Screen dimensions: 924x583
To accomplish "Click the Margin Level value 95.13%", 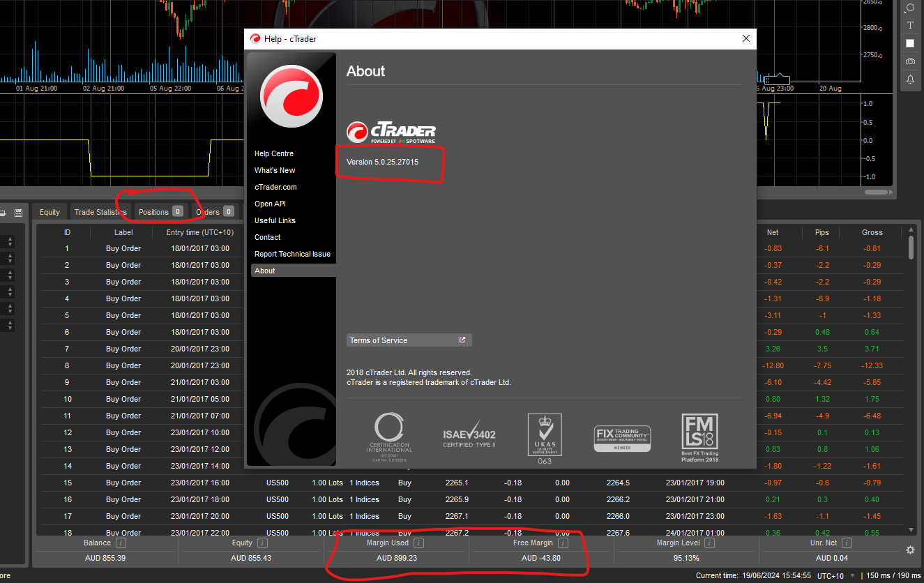I will coord(687,559).
